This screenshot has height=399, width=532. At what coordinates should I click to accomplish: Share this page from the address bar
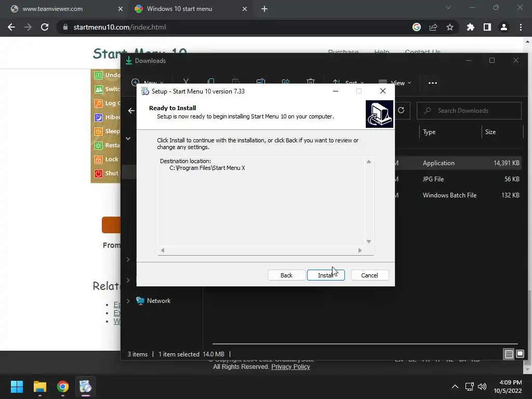coord(433,27)
